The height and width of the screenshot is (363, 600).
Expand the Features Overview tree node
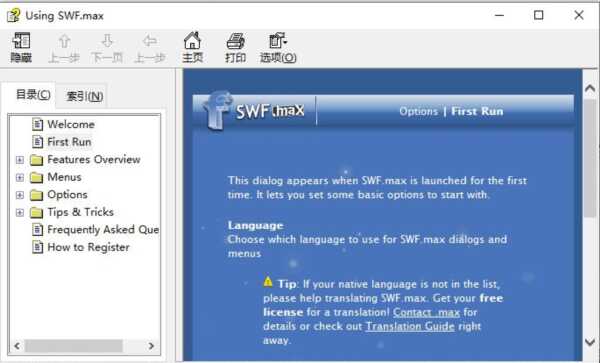20,160
